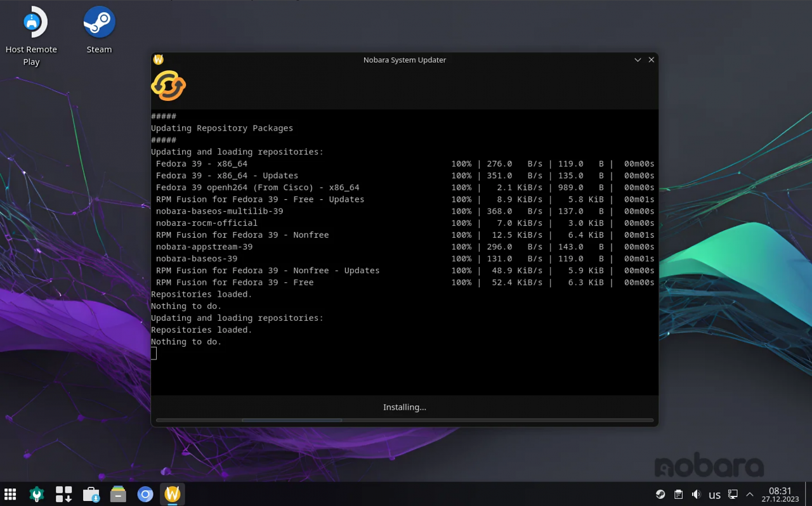Open the Host Remote Play desktop shortcut
The width and height of the screenshot is (812, 506).
click(31, 36)
